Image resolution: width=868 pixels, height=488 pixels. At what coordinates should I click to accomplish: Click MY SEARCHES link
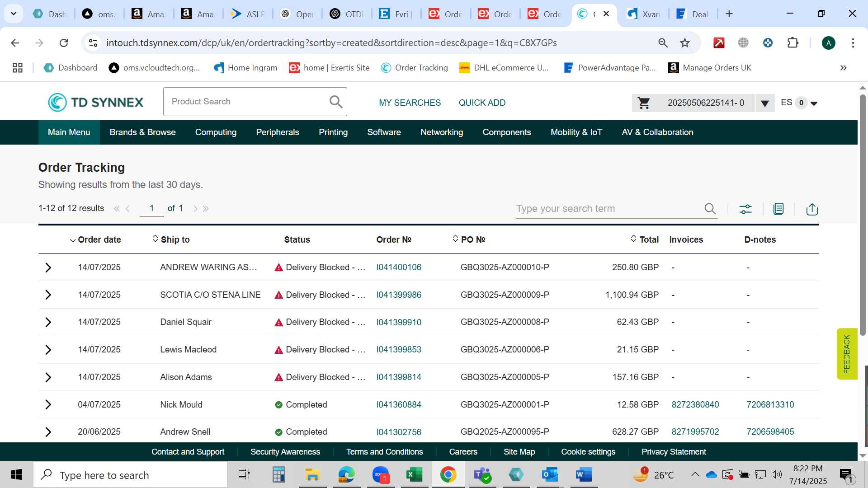(x=410, y=103)
